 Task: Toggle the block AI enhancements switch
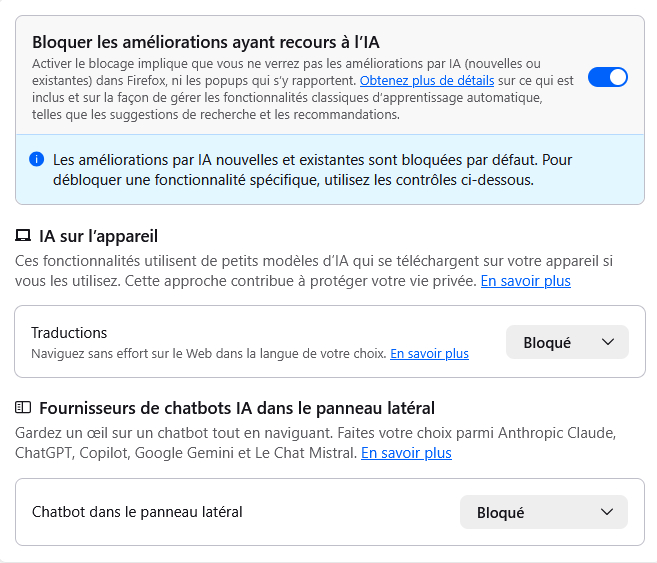tap(607, 77)
